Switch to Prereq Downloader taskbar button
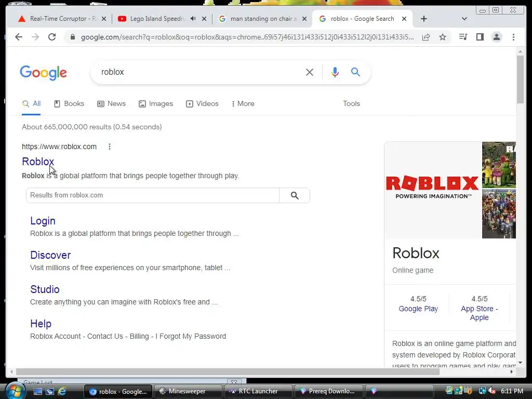This screenshot has width=532, height=399. [x=328, y=391]
